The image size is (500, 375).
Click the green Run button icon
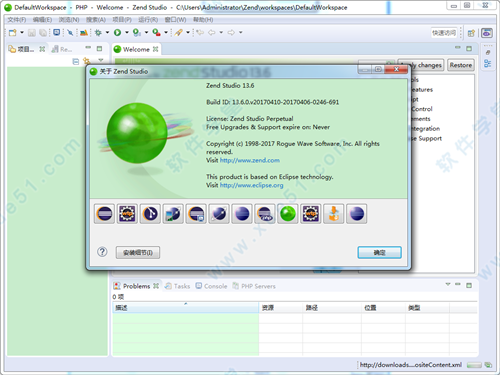117,32
